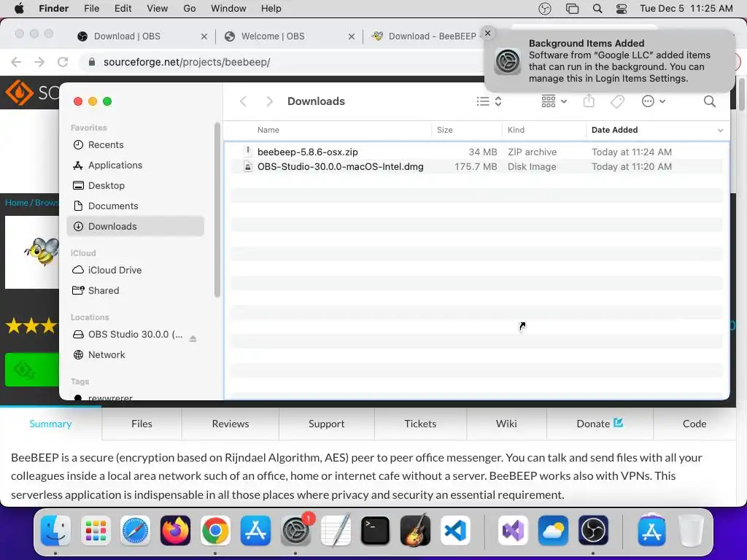Screen dimensions: 747x560
Task: Open the Code tab on SourceForge page
Action: coord(694,424)
